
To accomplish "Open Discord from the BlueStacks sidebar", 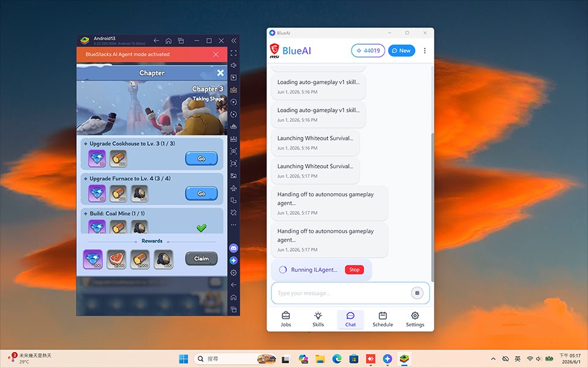I will pos(233,248).
